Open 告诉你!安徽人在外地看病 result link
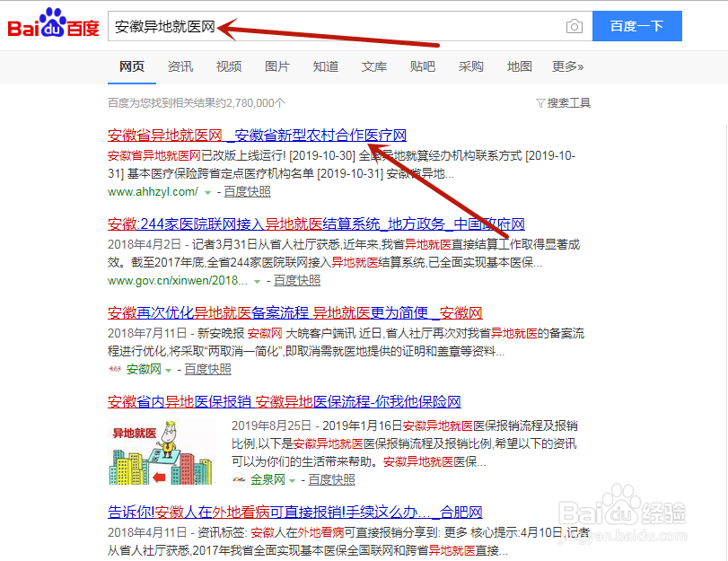This screenshot has width=728, height=561. (x=294, y=512)
